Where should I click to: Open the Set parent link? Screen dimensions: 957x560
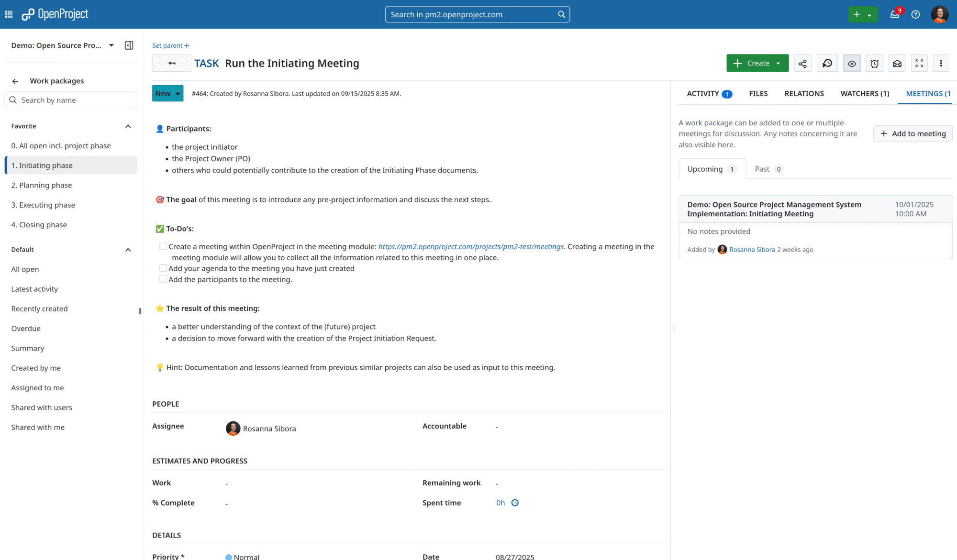tap(170, 45)
